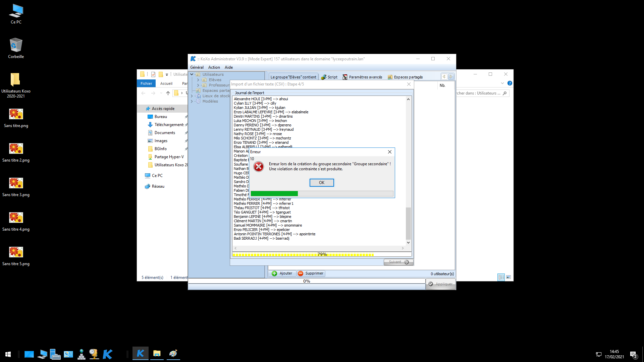This screenshot has width=644, height=362.
Task: Select Réseau in Explorer sidebar
Action: 158,186
